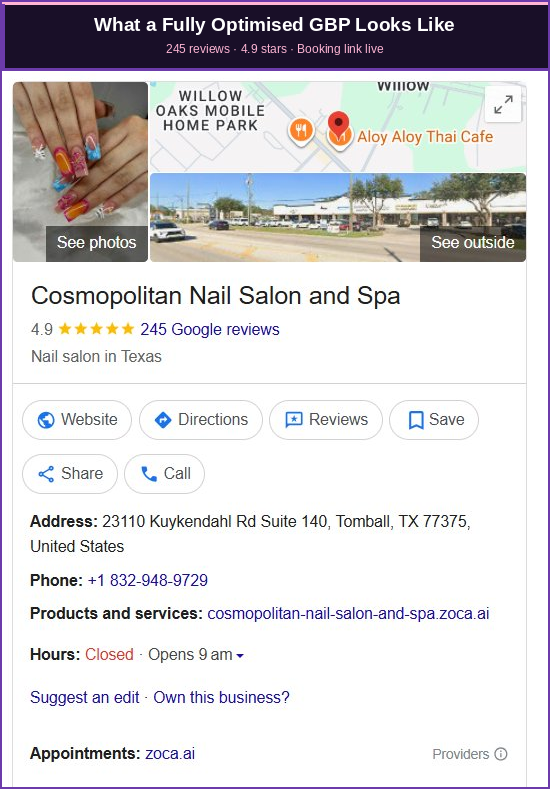550x789 pixels.
Task: Click the orange restaurant marker on the map
Action: (301, 131)
